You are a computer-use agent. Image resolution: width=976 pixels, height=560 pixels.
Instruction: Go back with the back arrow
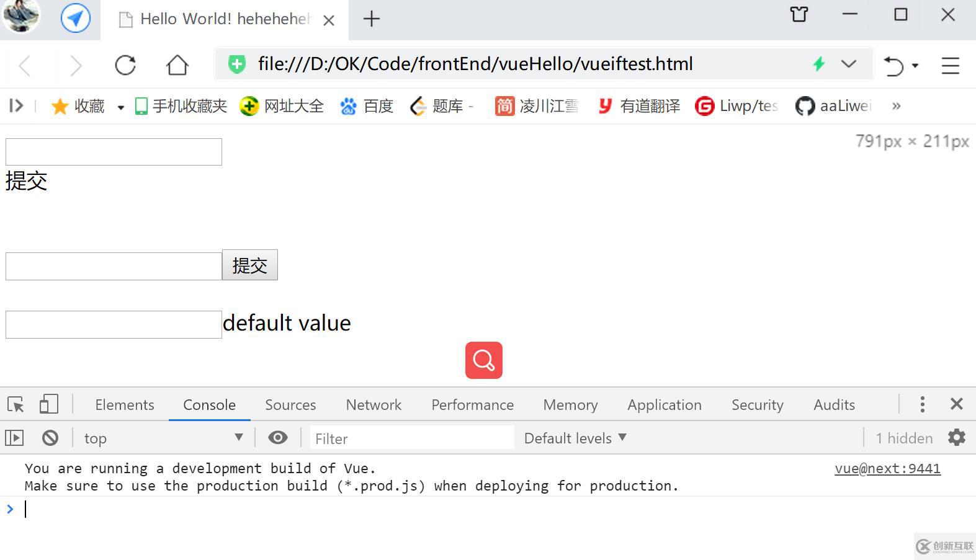[25, 65]
